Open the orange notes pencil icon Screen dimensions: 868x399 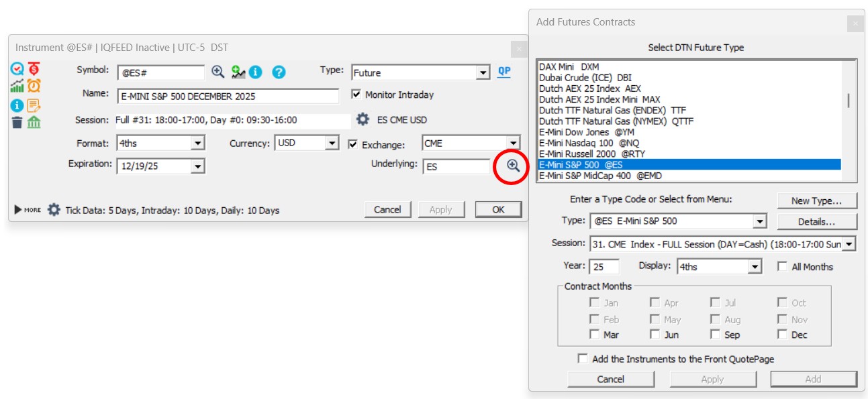(x=34, y=105)
